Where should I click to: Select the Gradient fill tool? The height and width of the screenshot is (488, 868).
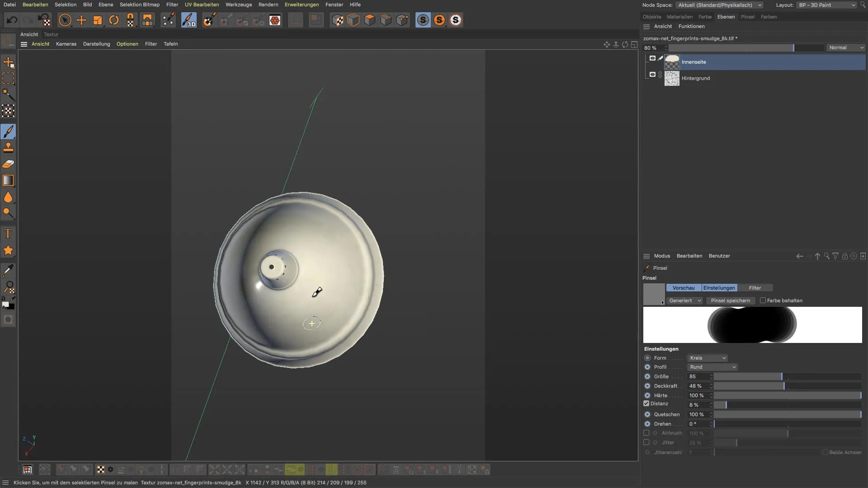(9, 180)
